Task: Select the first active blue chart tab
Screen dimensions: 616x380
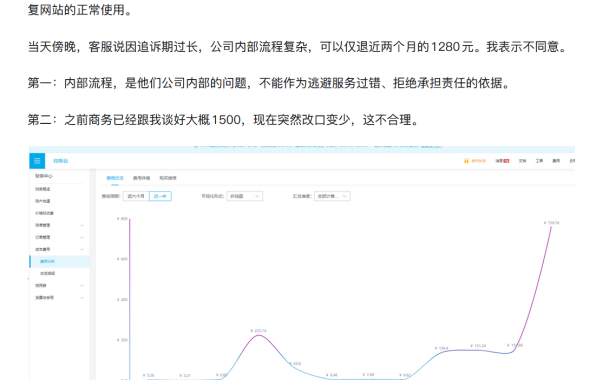Action: click(x=115, y=178)
